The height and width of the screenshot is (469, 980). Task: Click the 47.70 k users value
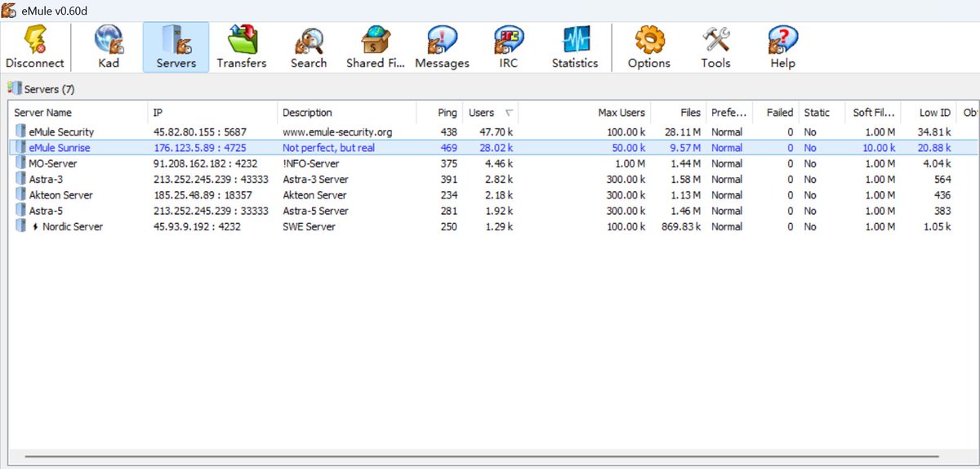pyautogui.click(x=496, y=132)
